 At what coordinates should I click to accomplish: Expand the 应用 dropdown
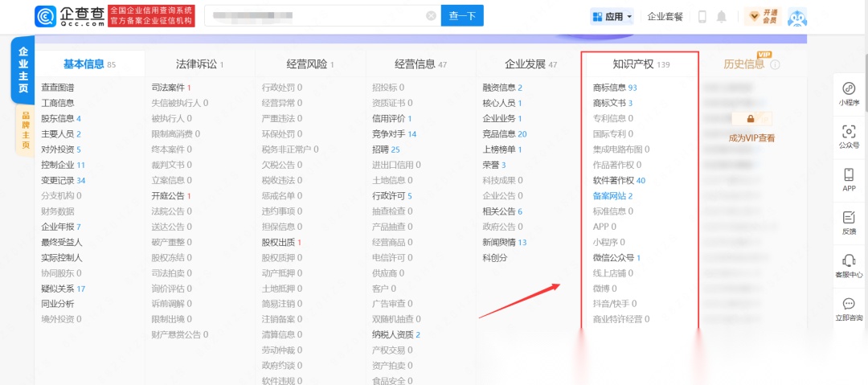coord(612,17)
